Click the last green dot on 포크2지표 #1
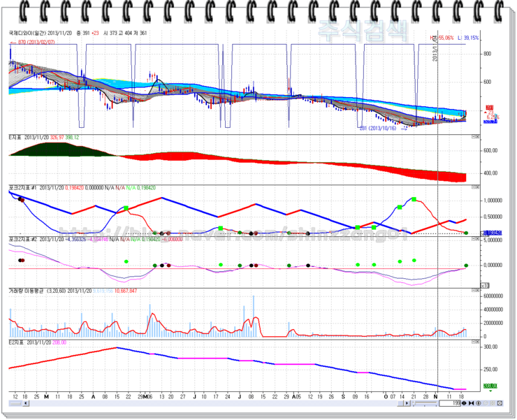The width and height of the screenshot is (517, 420). pyautogui.click(x=466, y=233)
